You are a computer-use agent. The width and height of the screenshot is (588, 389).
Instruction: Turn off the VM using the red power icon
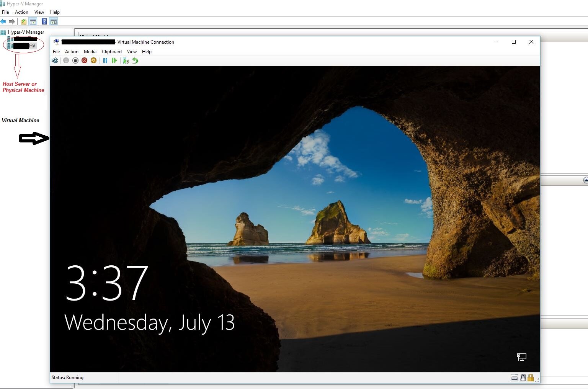(x=84, y=60)
